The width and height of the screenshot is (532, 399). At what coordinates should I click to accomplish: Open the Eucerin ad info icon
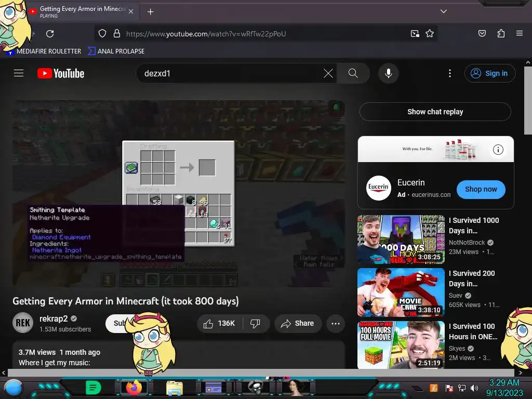(x=498, y=150)
